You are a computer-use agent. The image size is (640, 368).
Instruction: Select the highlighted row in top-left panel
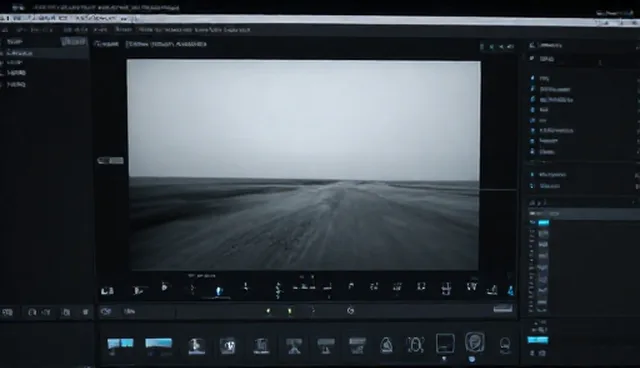(44, 53)
